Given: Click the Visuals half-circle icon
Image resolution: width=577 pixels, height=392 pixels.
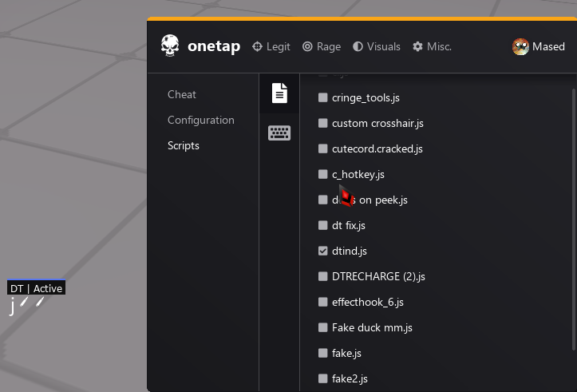Looking at the screenshot, I should click(x=358, y=46).
